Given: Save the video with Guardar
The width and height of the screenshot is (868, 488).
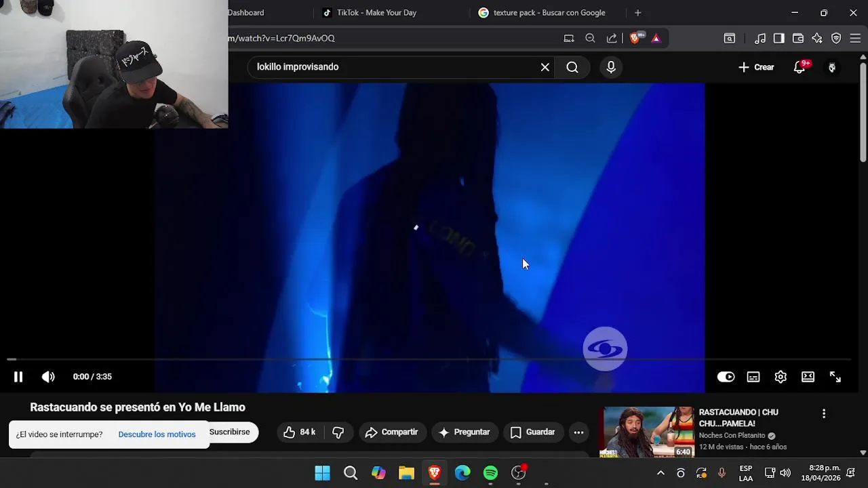Looking at the screenshot, I should point(532,432).
